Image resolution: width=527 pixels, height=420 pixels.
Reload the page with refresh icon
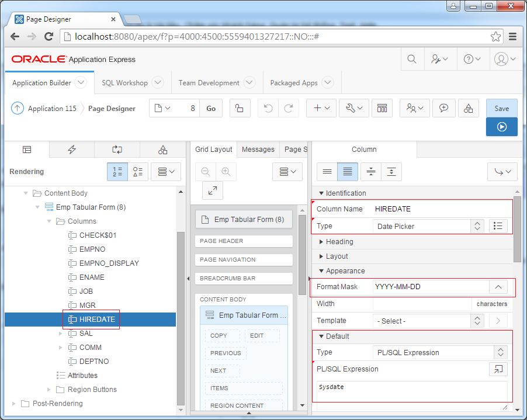pos(49,36)
